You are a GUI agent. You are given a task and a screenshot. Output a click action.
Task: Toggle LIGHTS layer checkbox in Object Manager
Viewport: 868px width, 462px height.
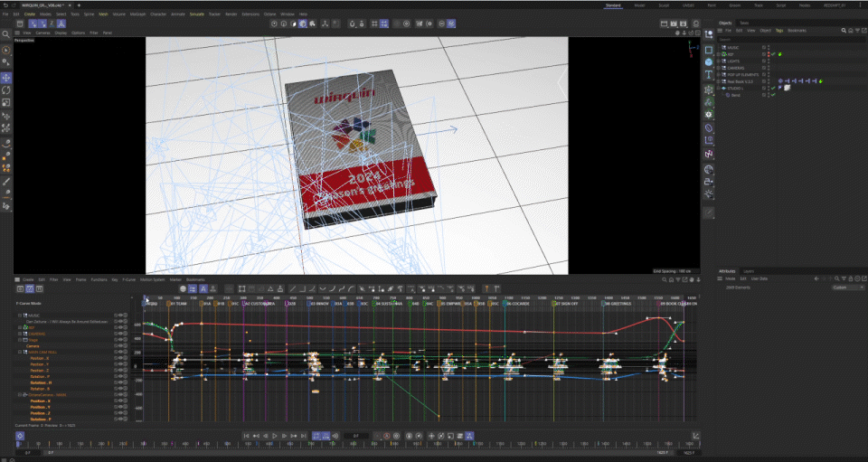click(x=764, y=61)
